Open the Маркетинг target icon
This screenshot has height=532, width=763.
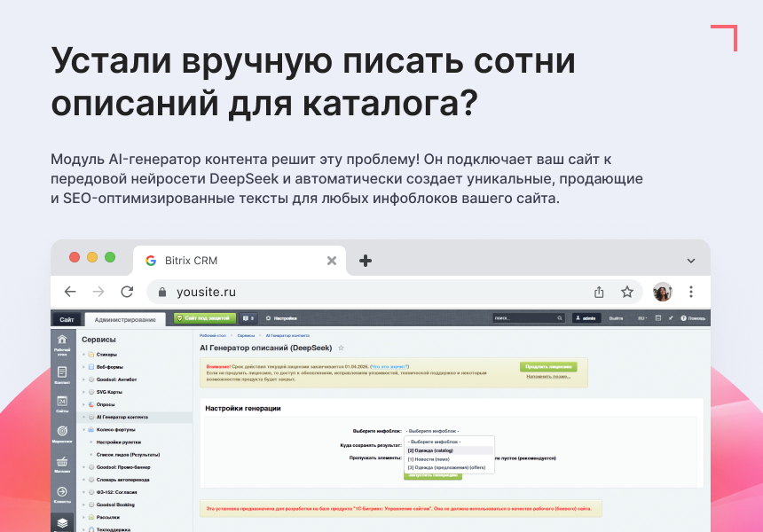click(x=62, y=434)
